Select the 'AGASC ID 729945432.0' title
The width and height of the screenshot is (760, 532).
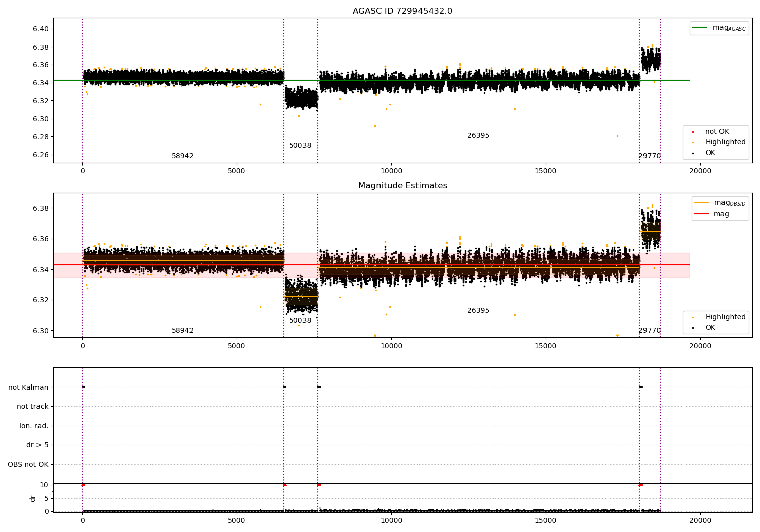402,11
